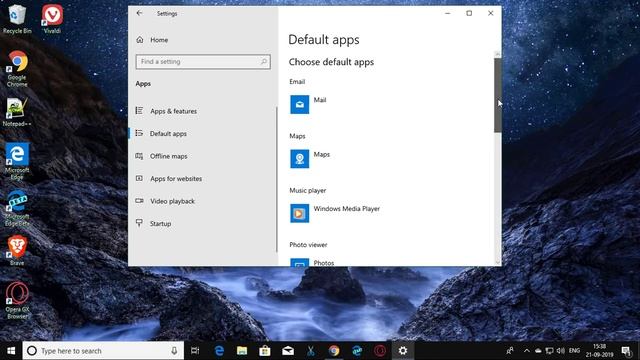Open Microsoft Edge Beta desktop shortcut
Image resolution: width=640 pixels, height=360 pixels.
click(x=17, y=208)
